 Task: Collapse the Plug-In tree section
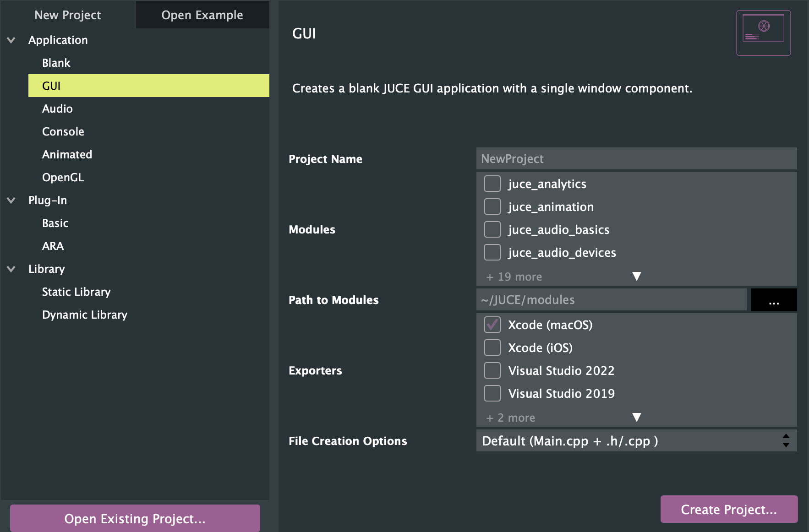click(x=11, y=201)
